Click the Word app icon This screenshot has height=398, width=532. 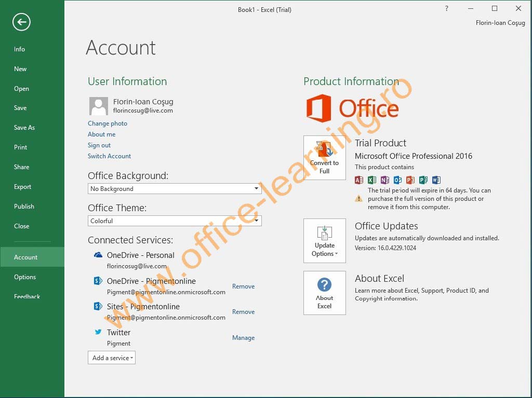point(436,180)
